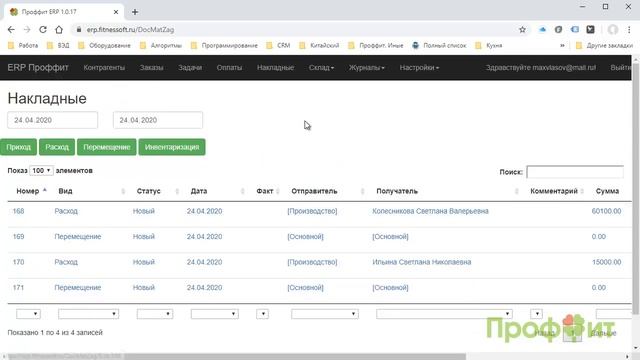Viewport: 640px width, 360px height.
Task: Click the Поиск search field
Action: [x=575, y=172]
